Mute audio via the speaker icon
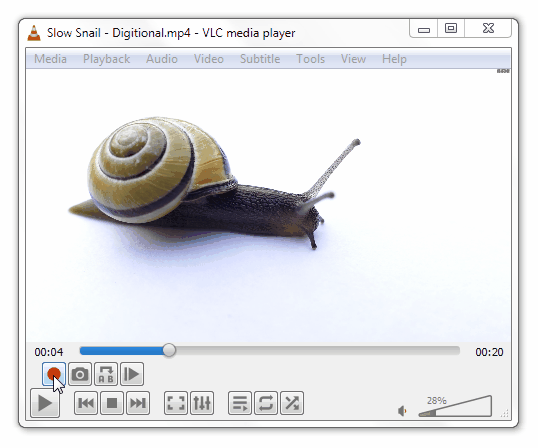The height and width of the screenshot is (448, 538). pyautogui.click(x=402, y=411)
